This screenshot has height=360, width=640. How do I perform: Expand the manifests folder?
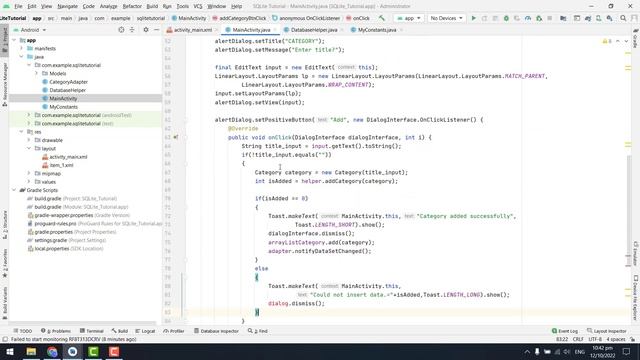tap(22, 48)
